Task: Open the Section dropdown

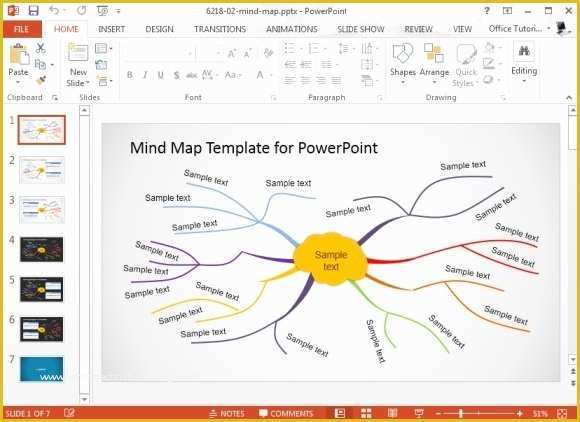Action: click(104, 81)
